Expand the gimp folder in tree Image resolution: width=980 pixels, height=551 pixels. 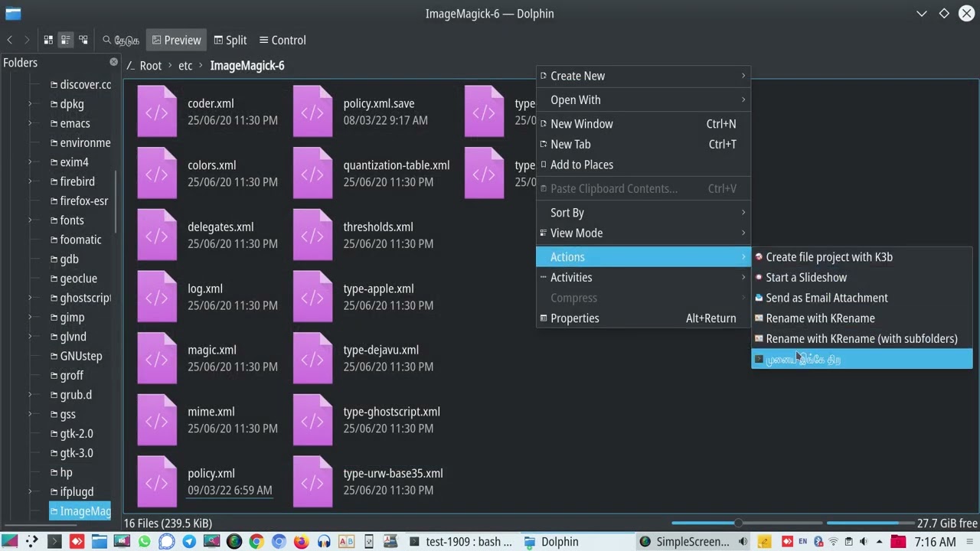(31, 317)
